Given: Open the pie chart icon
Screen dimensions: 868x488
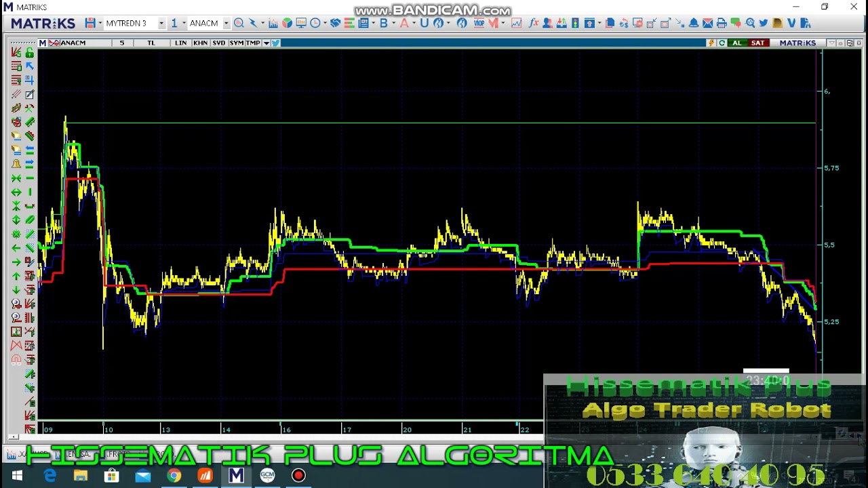Looking at the screenshot, I should (288, 23).
